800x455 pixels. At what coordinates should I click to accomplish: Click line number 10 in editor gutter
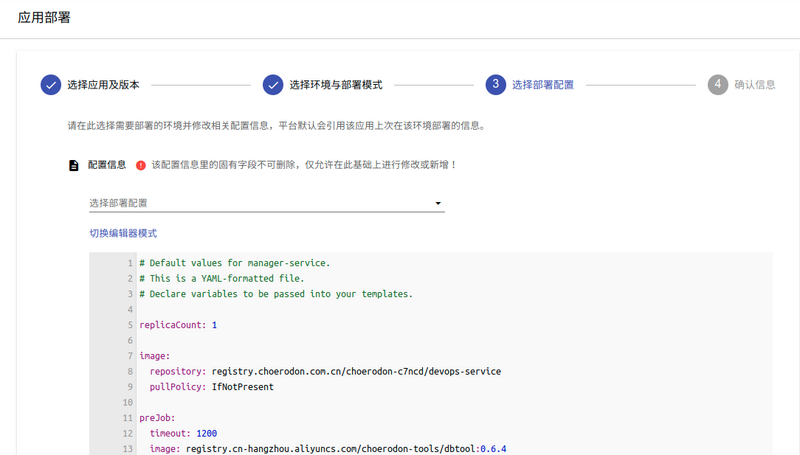(x=128, y=402)
